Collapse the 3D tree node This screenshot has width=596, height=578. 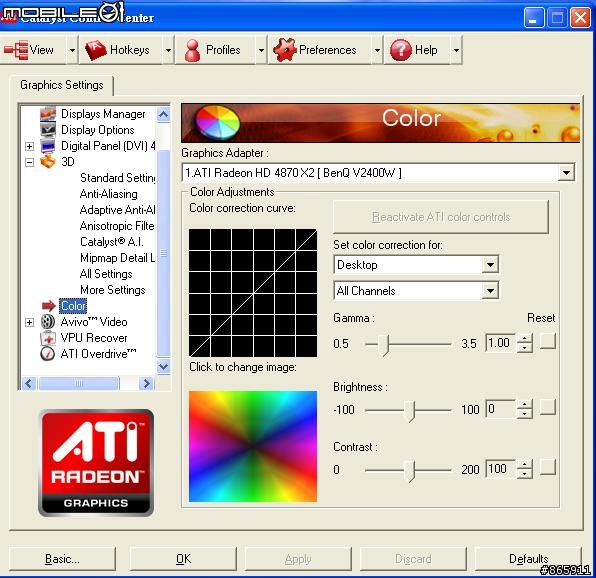click(29, 162)
